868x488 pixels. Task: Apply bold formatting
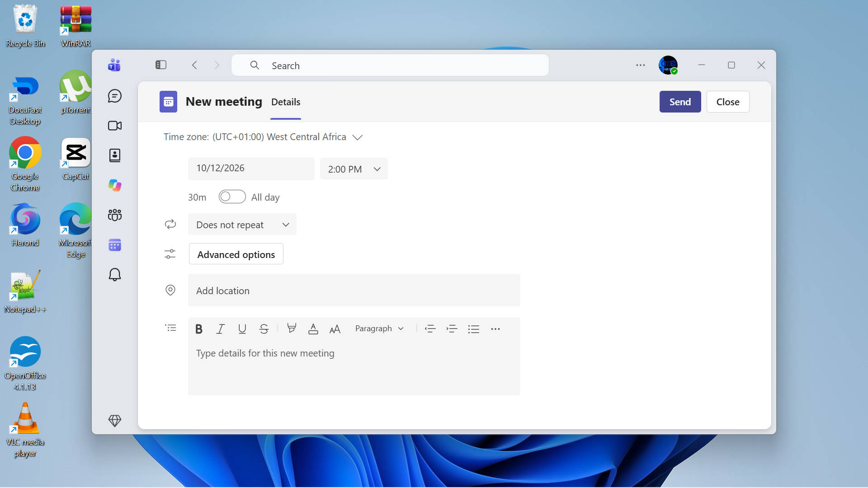(x=199, y=329)
